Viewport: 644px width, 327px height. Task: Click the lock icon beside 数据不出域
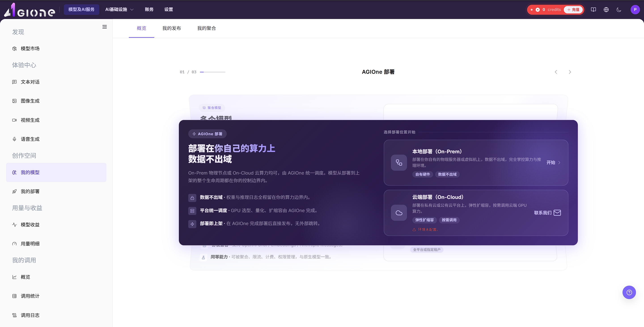point(192,198)
